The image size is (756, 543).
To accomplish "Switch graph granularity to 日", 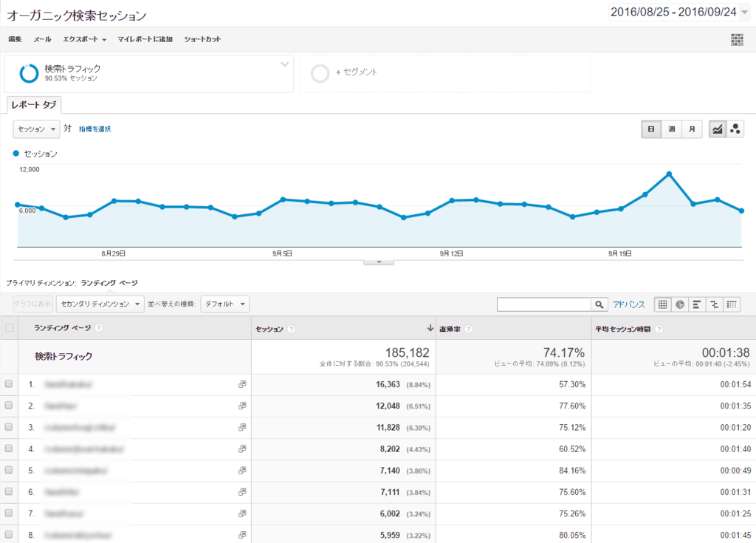I will coord(651,129).
